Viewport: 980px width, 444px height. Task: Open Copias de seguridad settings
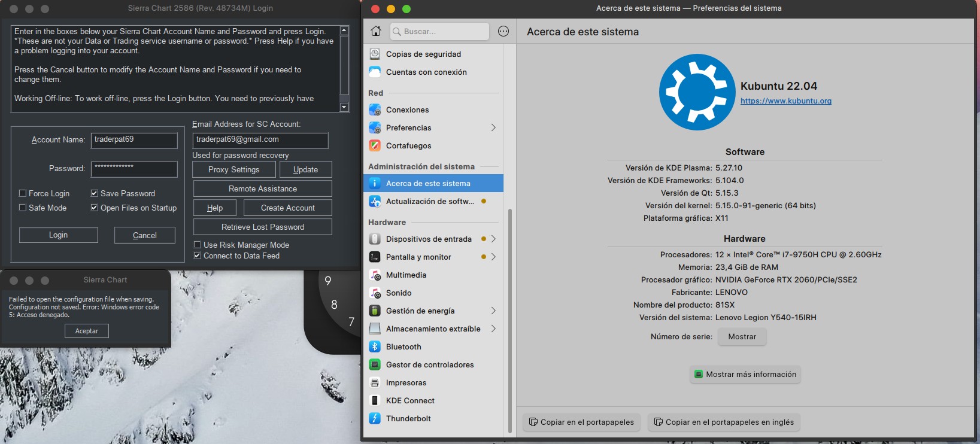433,54
